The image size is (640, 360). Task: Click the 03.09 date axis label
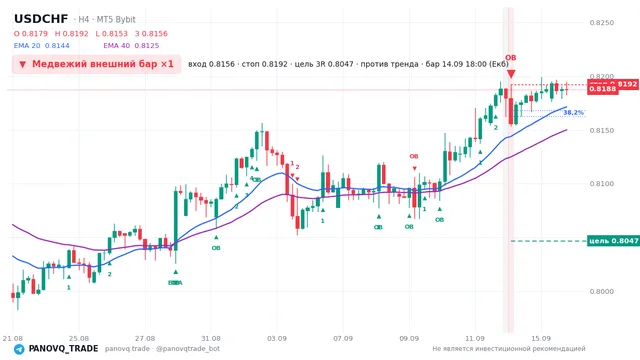point(277,338)
